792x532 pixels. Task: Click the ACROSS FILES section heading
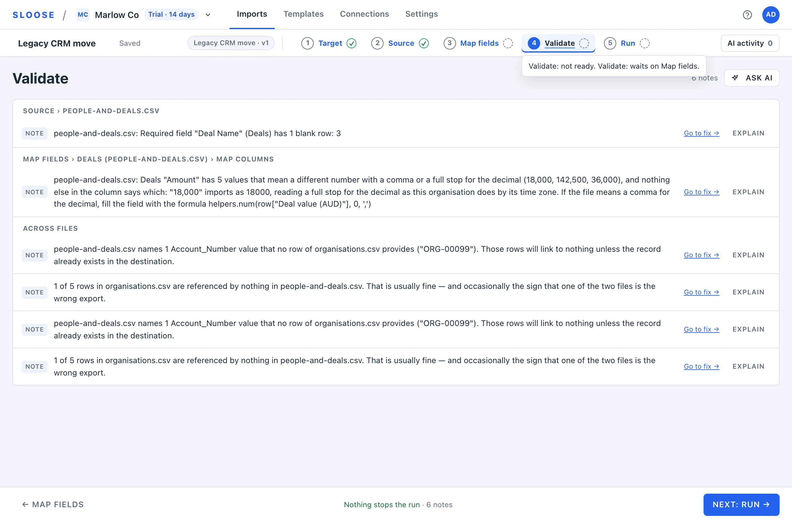click(50, 229)
